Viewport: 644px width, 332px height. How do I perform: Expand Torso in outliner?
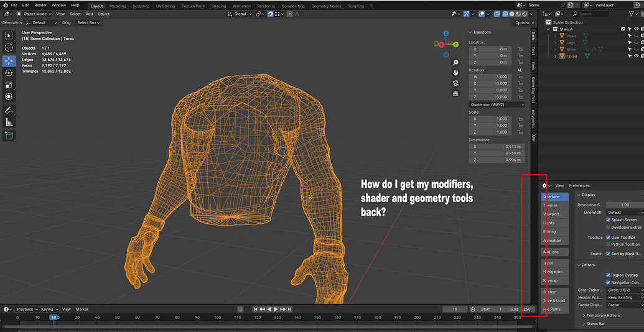click(x=555, y=56)
